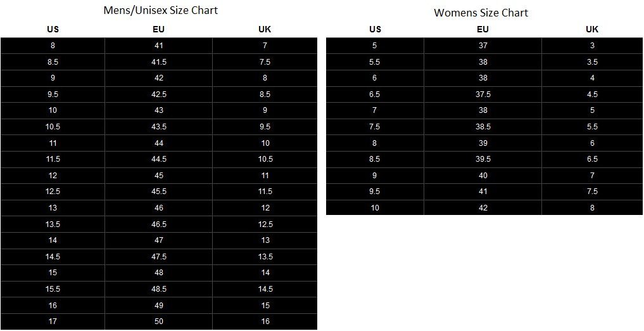Screen dimensions: 644x331
Task: Click the Mens/Unisex Size Chart title
Action: tap(160, 10)
